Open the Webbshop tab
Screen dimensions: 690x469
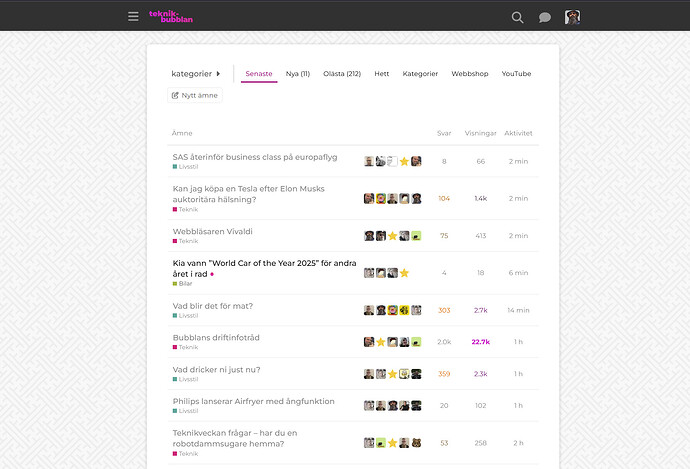[470, 74]
